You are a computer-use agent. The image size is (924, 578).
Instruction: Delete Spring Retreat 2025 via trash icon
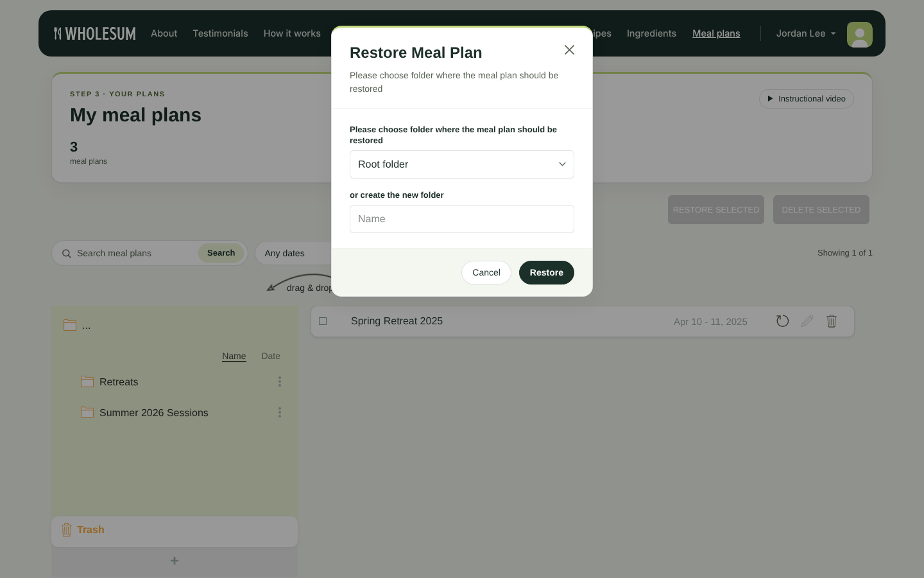tap(832, 321)
